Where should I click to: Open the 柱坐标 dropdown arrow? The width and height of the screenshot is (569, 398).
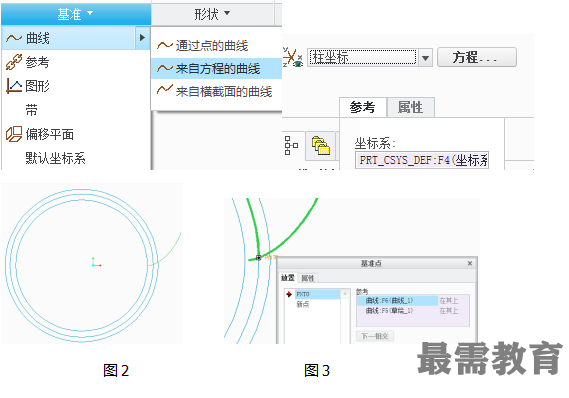(425, 57)
